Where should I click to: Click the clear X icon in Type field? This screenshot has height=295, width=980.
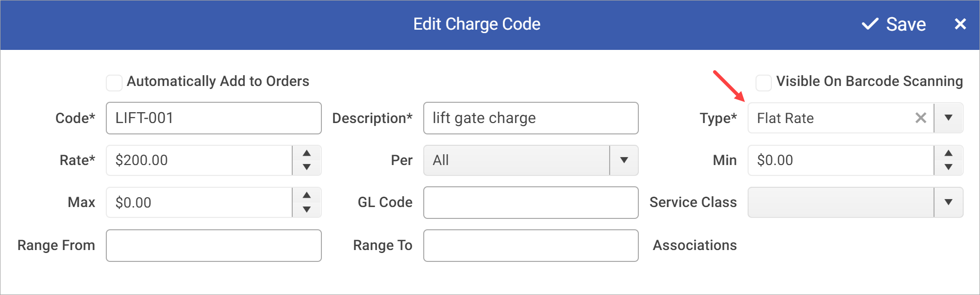pyautogui.click(x=921, y=118)
